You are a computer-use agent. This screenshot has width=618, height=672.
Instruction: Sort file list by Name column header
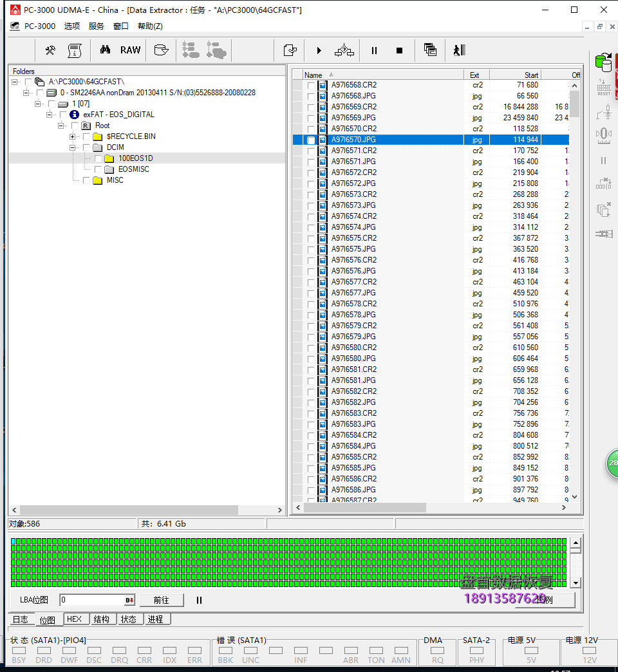click(x=383, y=75)
